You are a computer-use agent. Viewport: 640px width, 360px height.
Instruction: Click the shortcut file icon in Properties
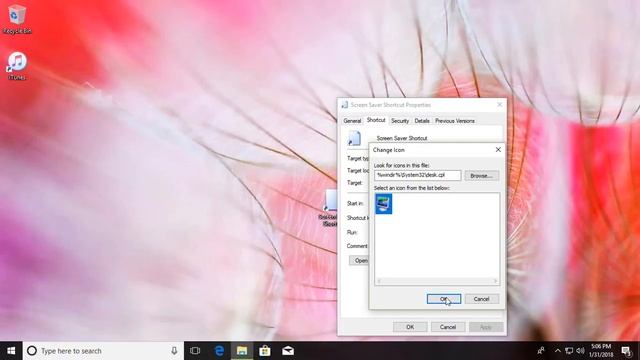[x=354, y=138]
